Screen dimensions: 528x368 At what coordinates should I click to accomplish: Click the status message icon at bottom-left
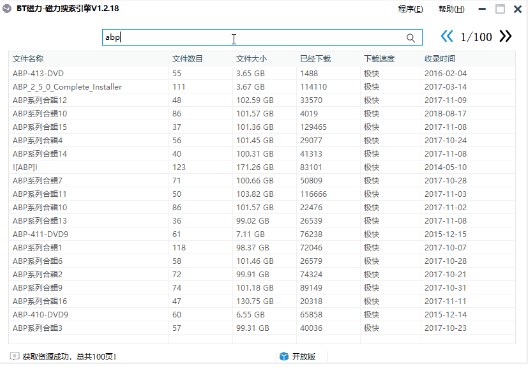(x=14, y=356)
